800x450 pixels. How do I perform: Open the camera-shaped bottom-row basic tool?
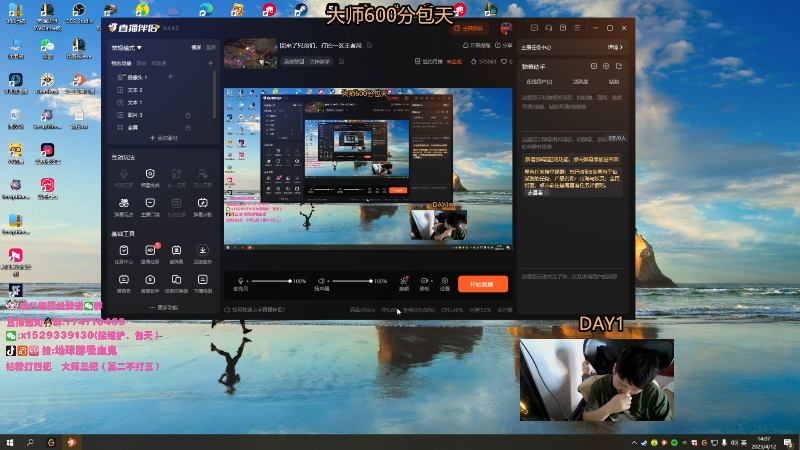pyautogui.click(x=150, y=284)
